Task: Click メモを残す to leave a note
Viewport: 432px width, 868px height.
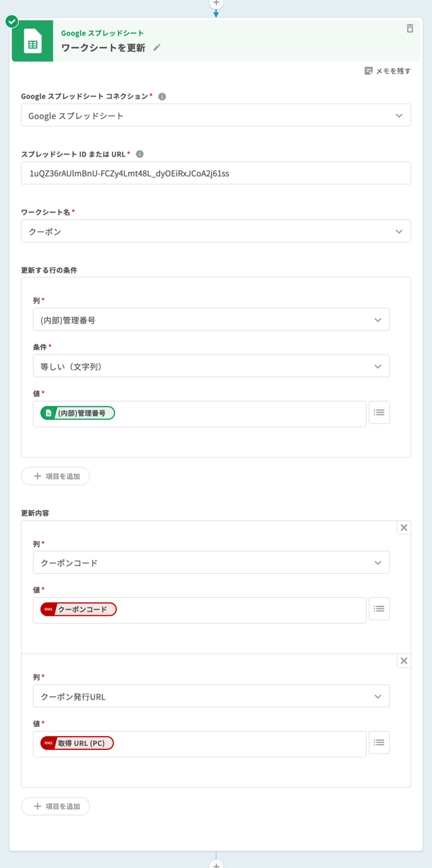Action: [x=387, y=71]
